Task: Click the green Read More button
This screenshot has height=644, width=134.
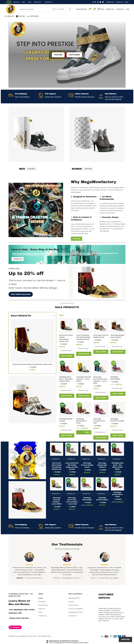Action: [76, 239]
